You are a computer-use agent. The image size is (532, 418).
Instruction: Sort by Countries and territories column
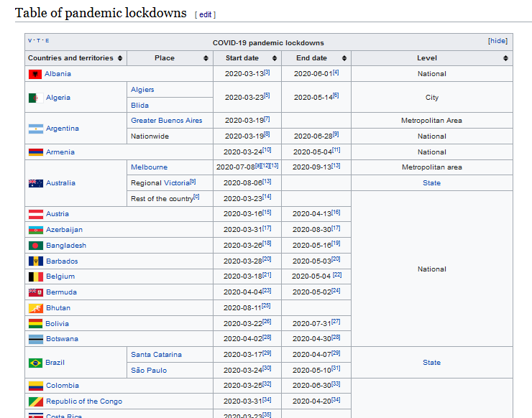click(120, 58)
